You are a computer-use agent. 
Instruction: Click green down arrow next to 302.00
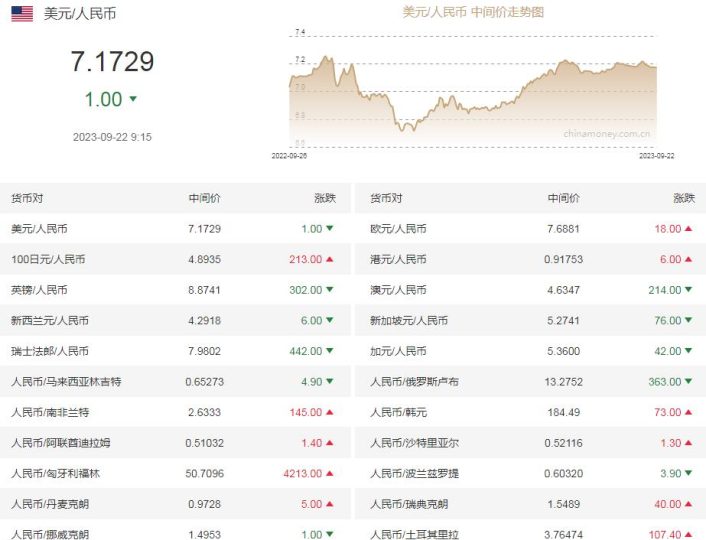point(330,290)
